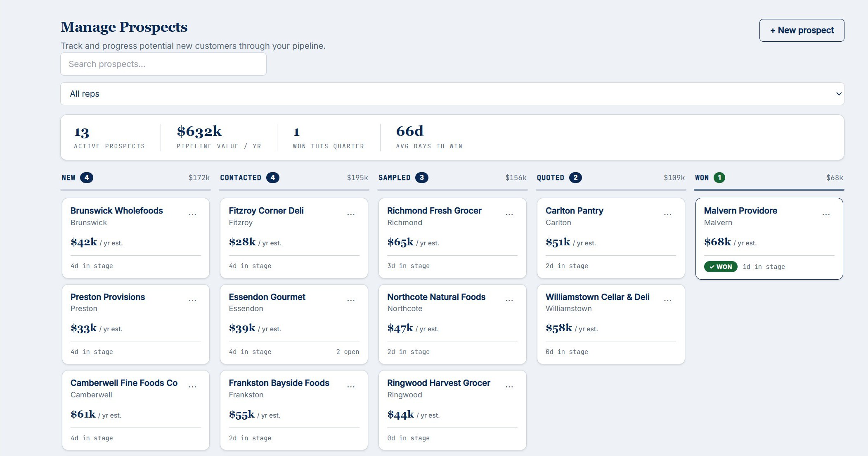This screenshot has height=456, width=868.
Task: Click the $195k CONTACTED column total
Action: pos(357,178)
